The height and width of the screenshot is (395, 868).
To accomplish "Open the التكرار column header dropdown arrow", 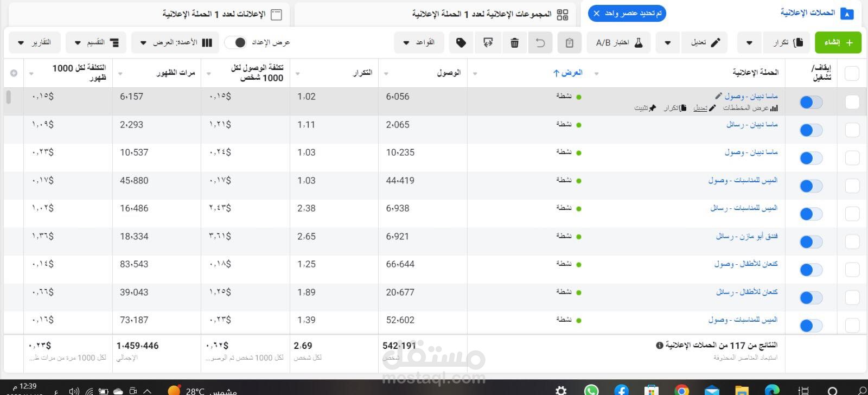I will 298,74.
